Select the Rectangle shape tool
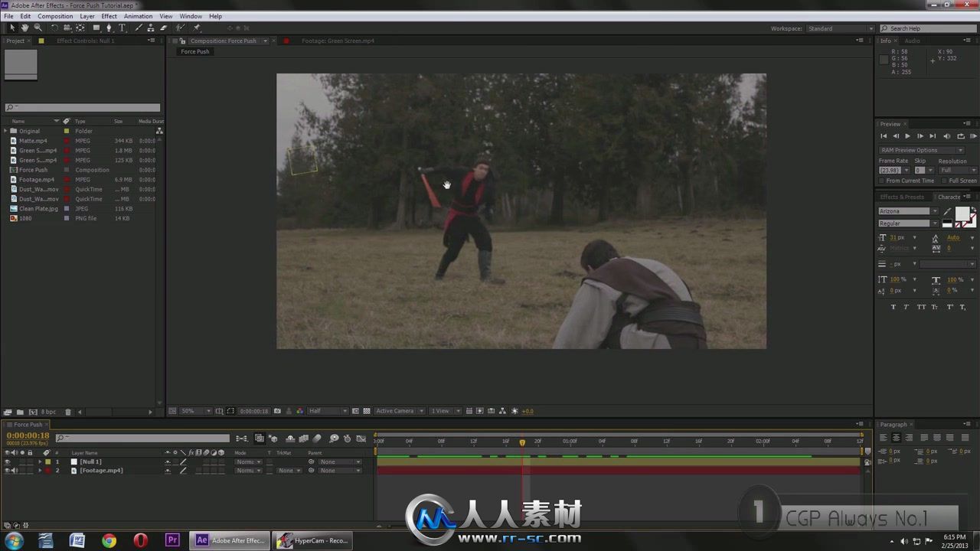The width and height of the screenshot is (980, 551). (x=96, y=28)
